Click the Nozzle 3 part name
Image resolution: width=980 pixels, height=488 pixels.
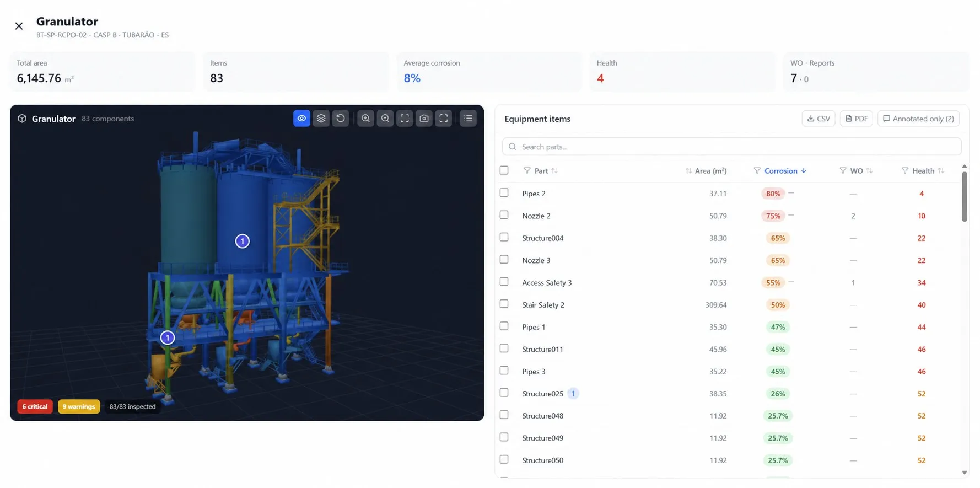[536, 260]
